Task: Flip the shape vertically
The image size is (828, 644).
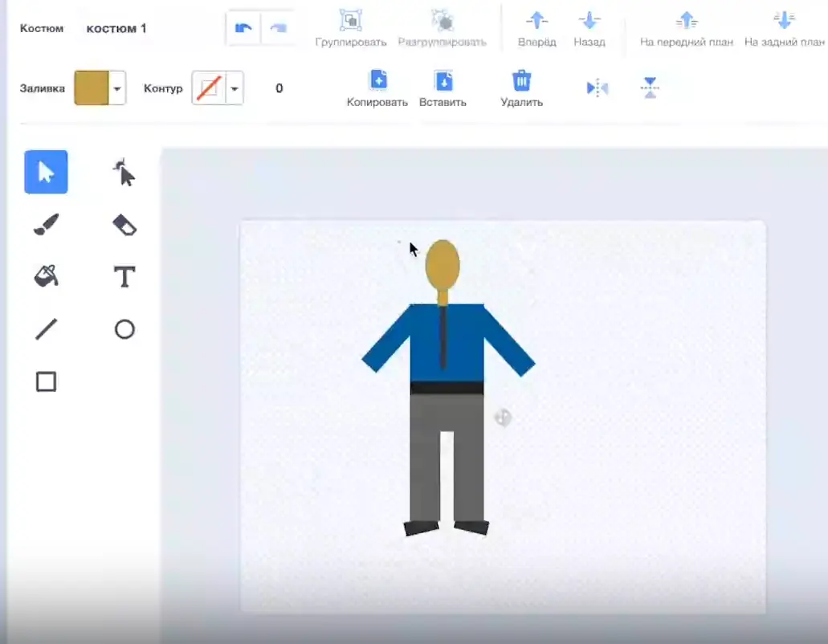Action: tap(650, 88)
